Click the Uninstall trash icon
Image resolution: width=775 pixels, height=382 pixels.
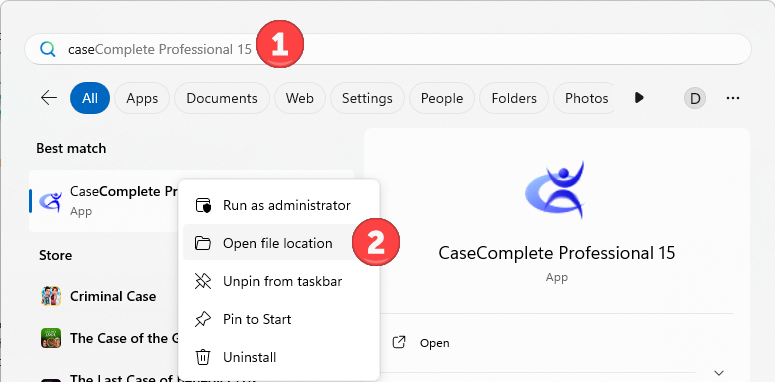click(x=203, y=357)
